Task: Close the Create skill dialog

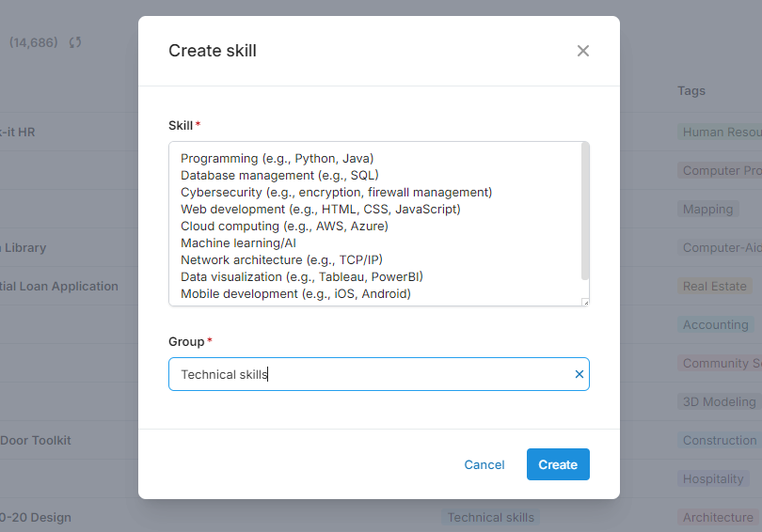Action: coord(583,51)
